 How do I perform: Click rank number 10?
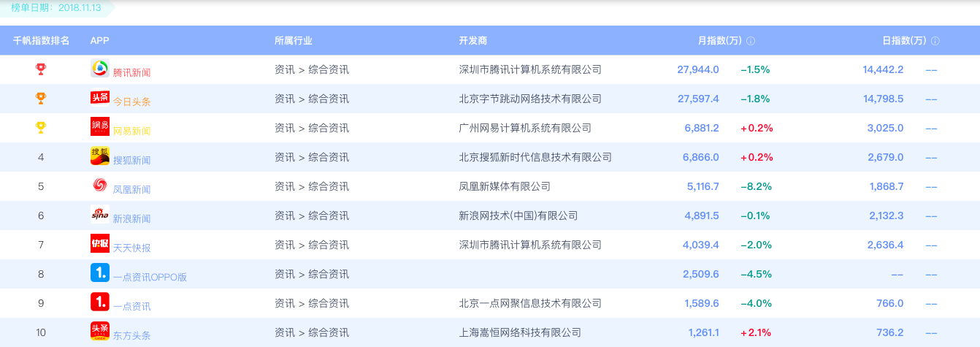[x=41, y=332]
